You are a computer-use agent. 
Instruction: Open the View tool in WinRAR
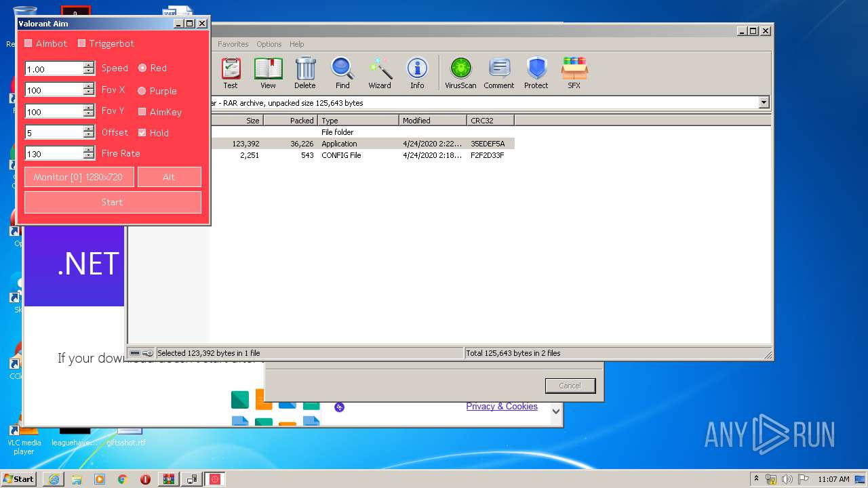[268, 73]
